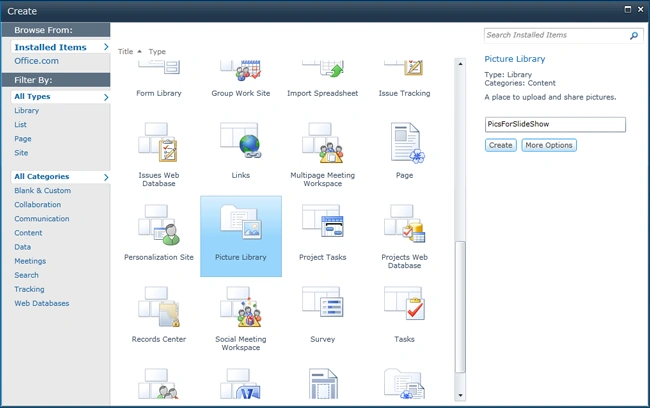Pick the Issue Tracking list template

coord(404,69)
